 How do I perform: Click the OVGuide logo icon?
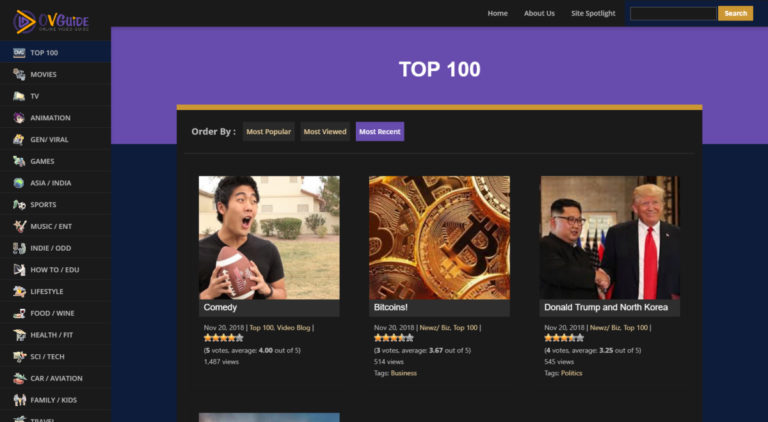pyautogui.click(x=24, y=20)
